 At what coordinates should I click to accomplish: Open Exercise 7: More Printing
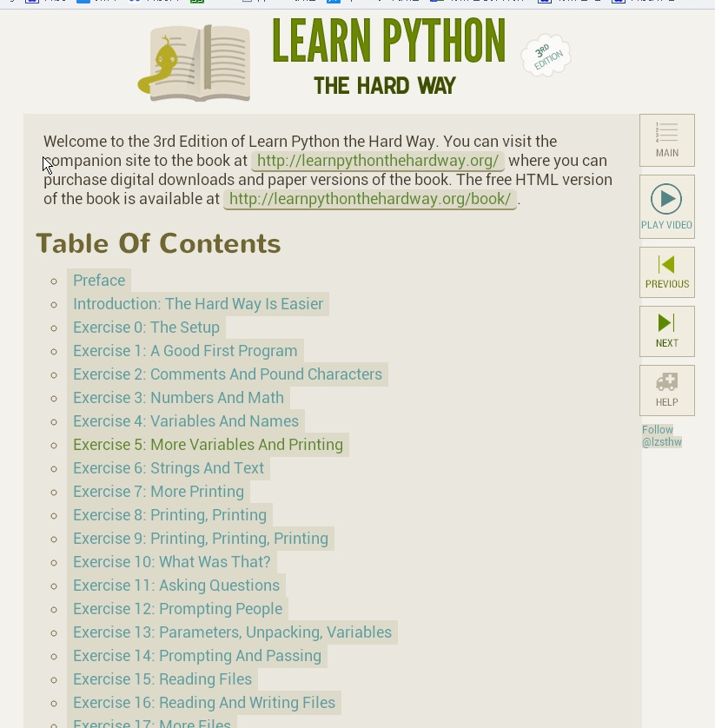coord(158,492)
